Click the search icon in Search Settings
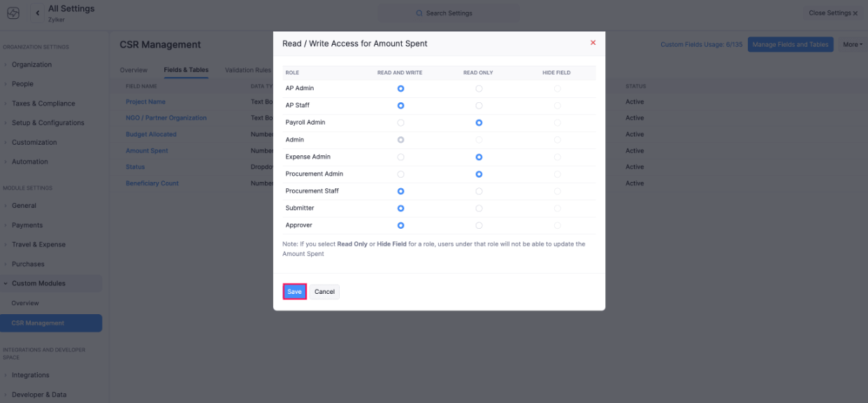The height and width of the screenshot is (403, 868). (420, 13)
